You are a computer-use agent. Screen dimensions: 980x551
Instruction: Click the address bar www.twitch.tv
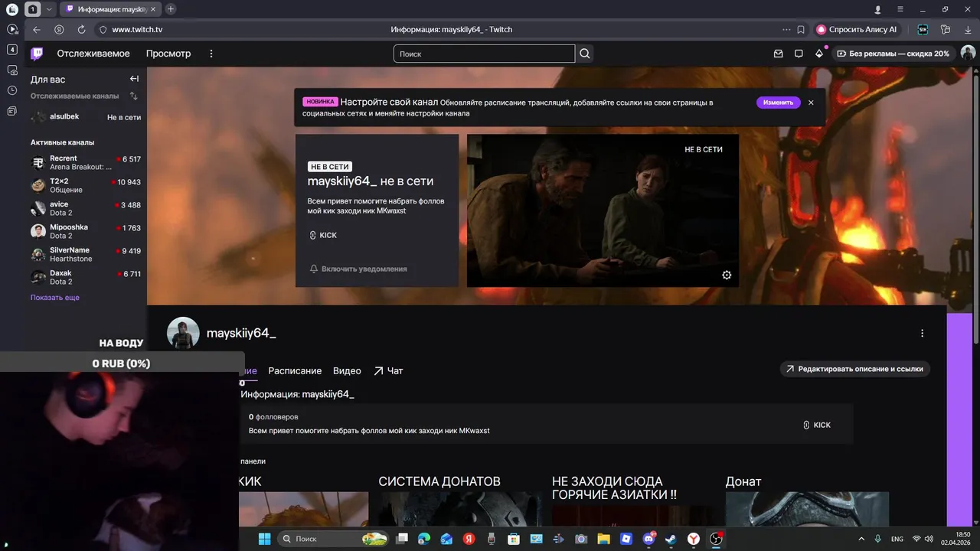coord(137,29)
